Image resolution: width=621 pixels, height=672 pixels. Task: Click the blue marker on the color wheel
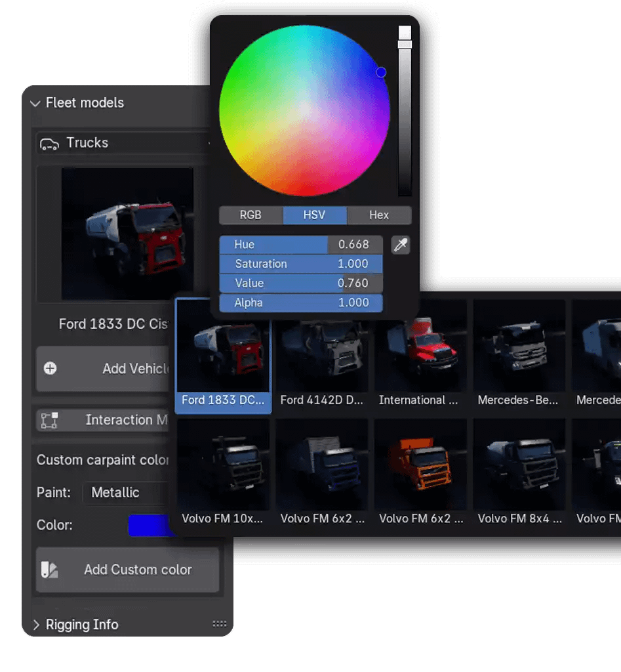click(381, 72)
